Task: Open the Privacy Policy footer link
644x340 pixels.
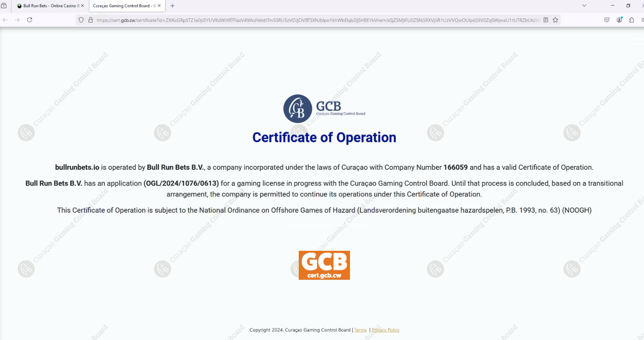Action: (385, 330)
